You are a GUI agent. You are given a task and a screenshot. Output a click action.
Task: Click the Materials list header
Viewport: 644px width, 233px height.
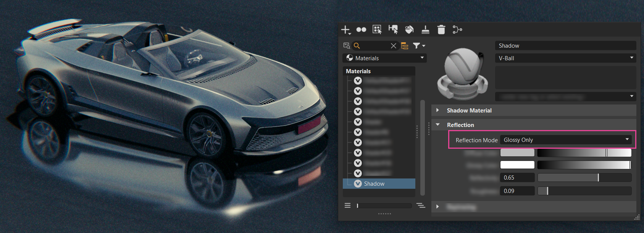click(379, 71)
